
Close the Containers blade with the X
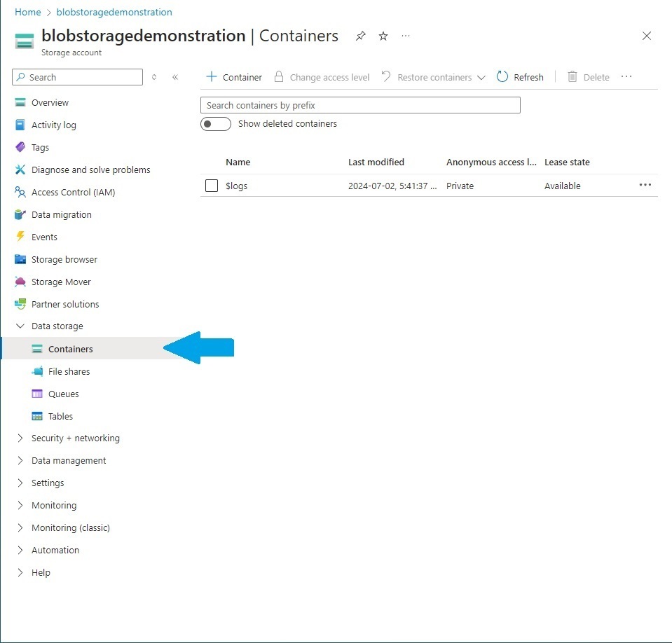(646, 36)
